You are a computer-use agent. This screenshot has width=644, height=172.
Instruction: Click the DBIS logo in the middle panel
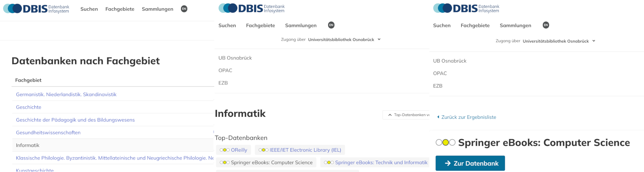251,8
